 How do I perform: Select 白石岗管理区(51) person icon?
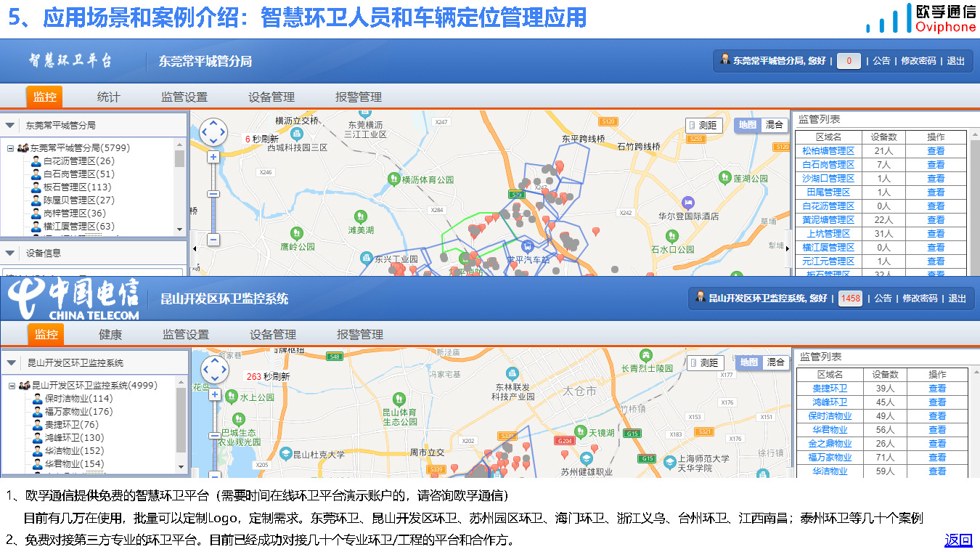click(x=36, y=174)
